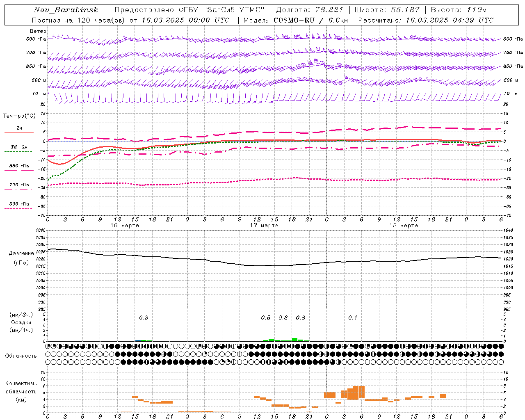Click the '0.8' precipitation amount value

click(301, 318)
